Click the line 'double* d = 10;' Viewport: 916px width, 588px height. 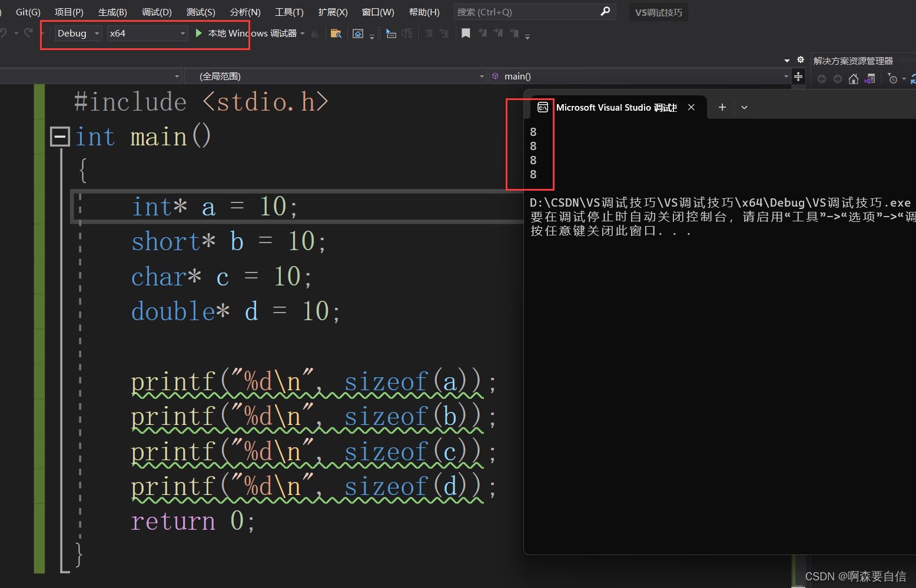click(x=235, y=311)
